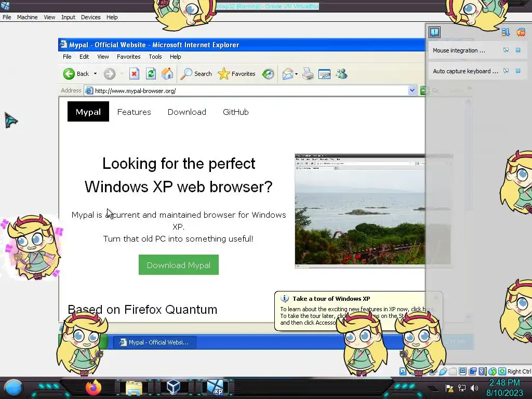Viewport: 532px width, 399px height.
Task: Click the address bar URL field
Action: [x=251, y=90]
